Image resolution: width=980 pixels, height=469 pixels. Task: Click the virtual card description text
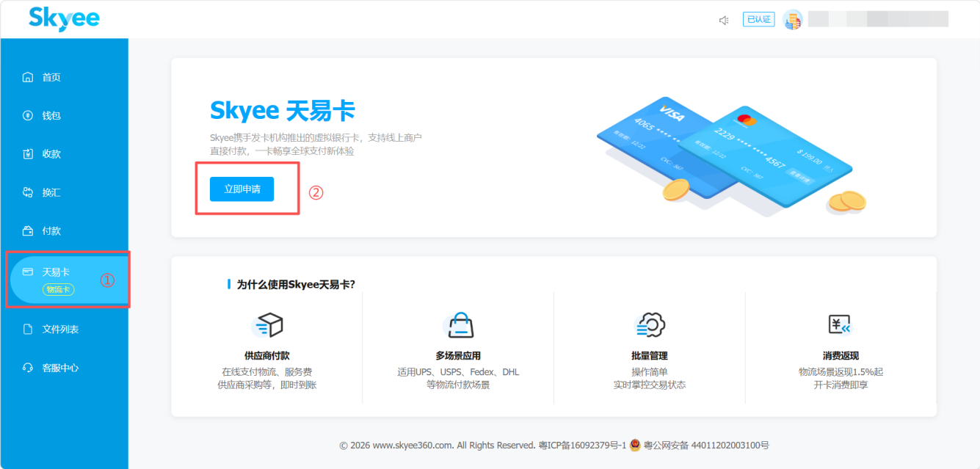point(316,144)
